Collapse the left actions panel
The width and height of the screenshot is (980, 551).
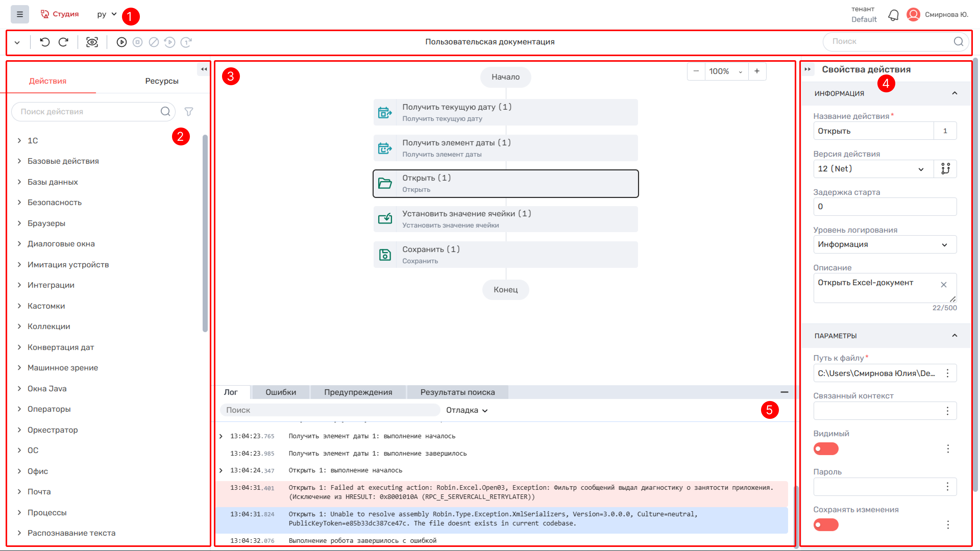204,69
